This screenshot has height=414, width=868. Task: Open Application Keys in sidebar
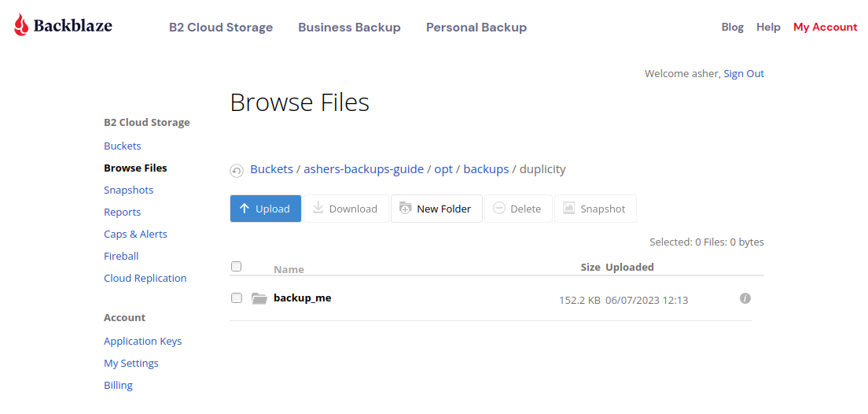(143, 342)
